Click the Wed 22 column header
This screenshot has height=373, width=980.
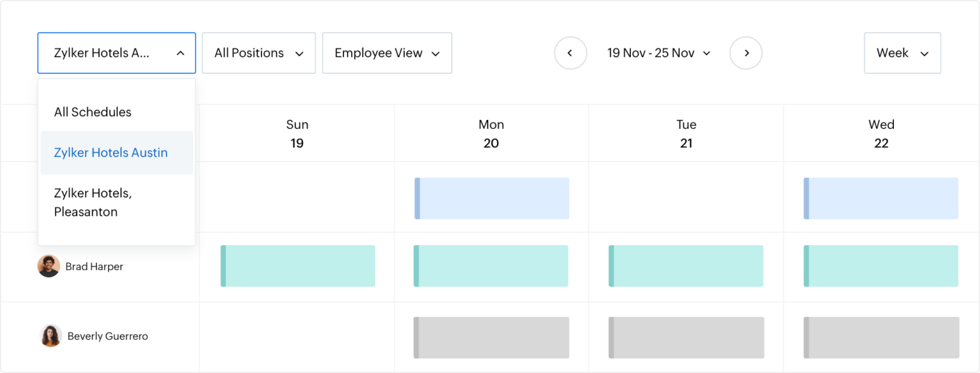click(x=881, y=133)
